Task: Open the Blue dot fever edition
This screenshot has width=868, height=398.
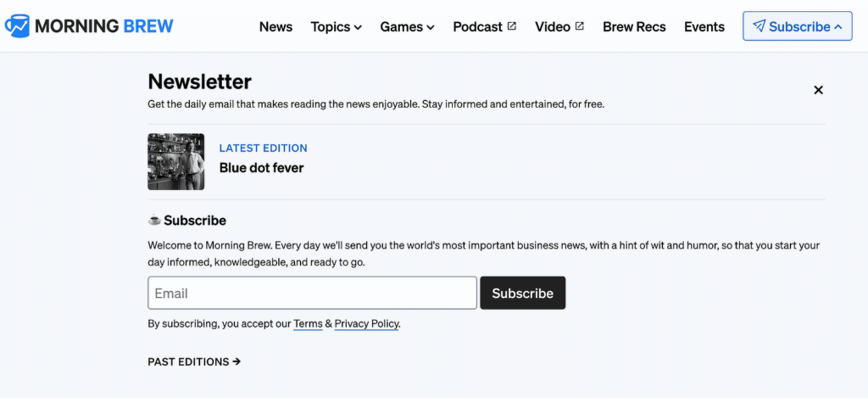Action: [261, 167]
